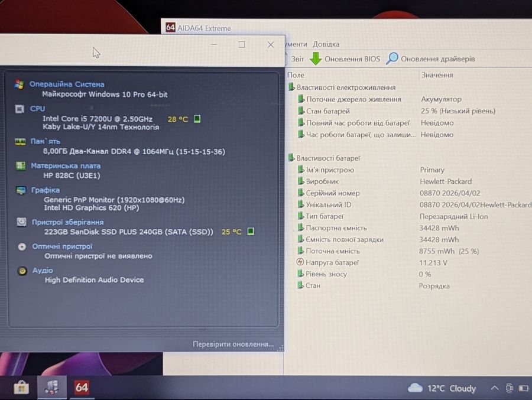Image resolution: width=532 pixels, height=400 pixels.
Task: Click the green Оновлення BIOS arrow icon
Action: pyautogui.click(x=316, y=58)
